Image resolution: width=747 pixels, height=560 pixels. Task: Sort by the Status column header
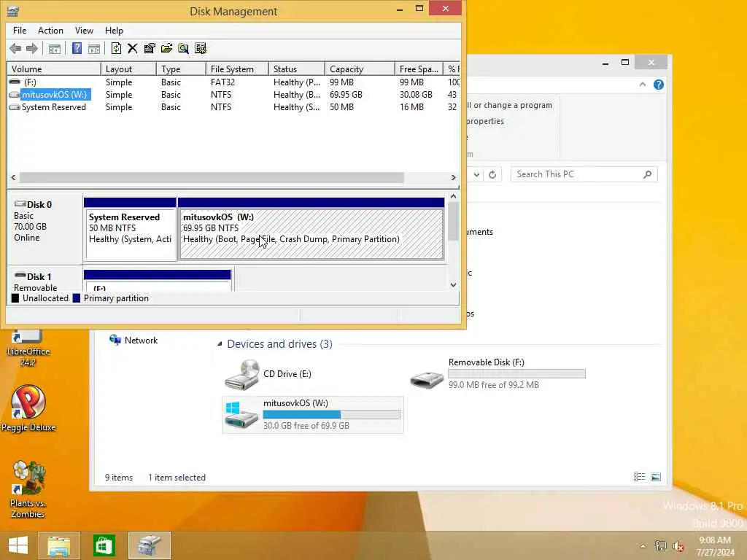coord(297,69)
